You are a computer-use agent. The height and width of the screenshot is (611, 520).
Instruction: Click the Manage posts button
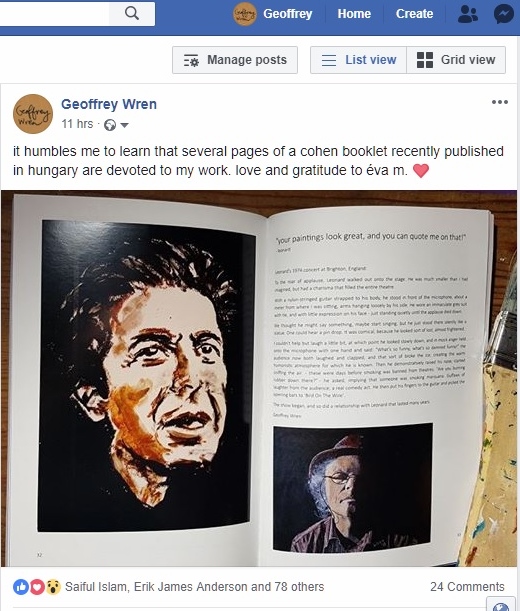(235, 60)
